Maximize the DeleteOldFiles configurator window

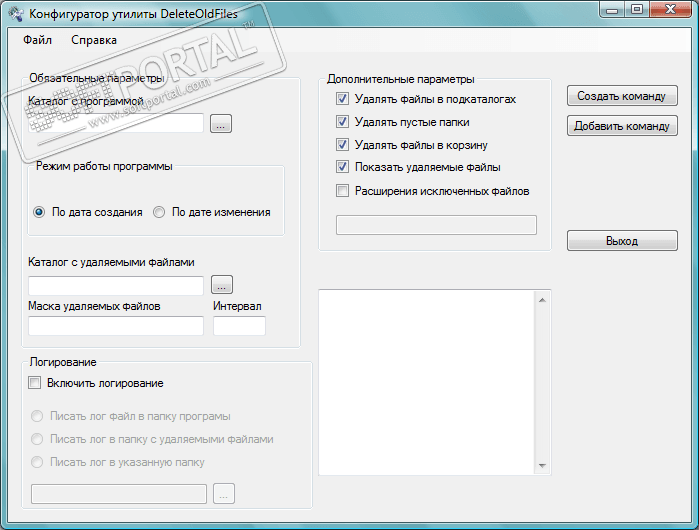tap(637, 10)
